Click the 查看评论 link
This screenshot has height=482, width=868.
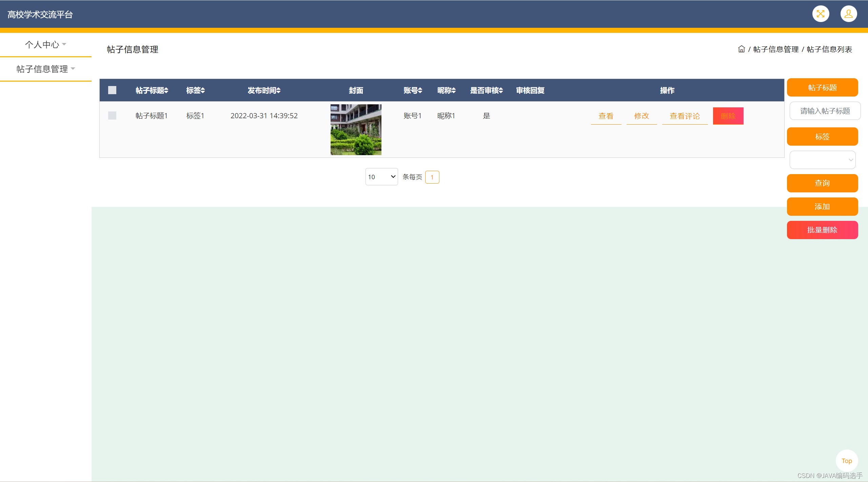pyautogui.click(x=685, y=116)
